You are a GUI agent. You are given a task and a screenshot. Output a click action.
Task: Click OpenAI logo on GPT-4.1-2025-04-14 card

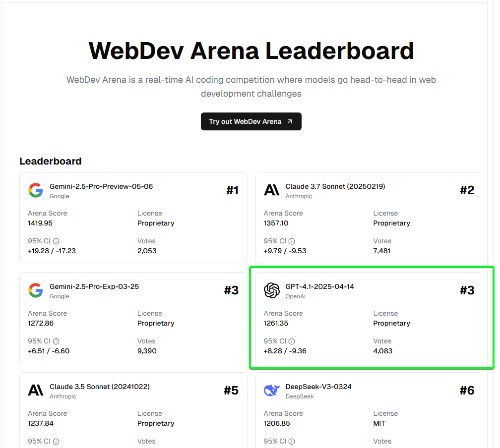[272, 290]
